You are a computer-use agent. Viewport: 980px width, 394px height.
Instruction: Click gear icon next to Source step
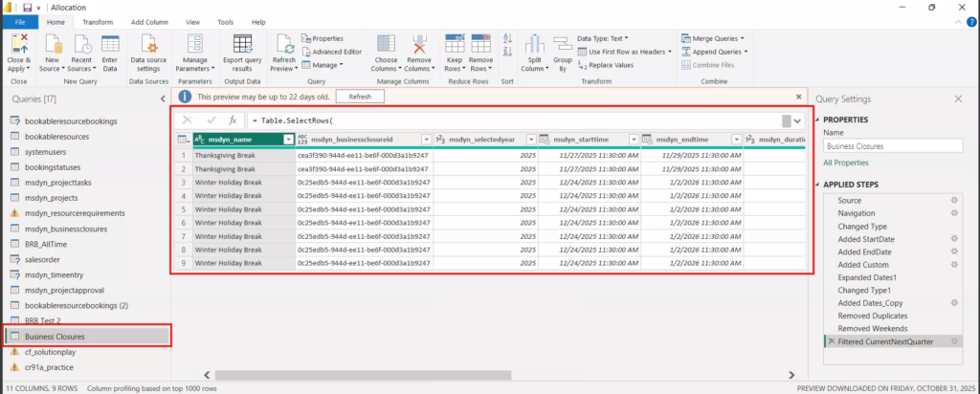click(953, 200)
